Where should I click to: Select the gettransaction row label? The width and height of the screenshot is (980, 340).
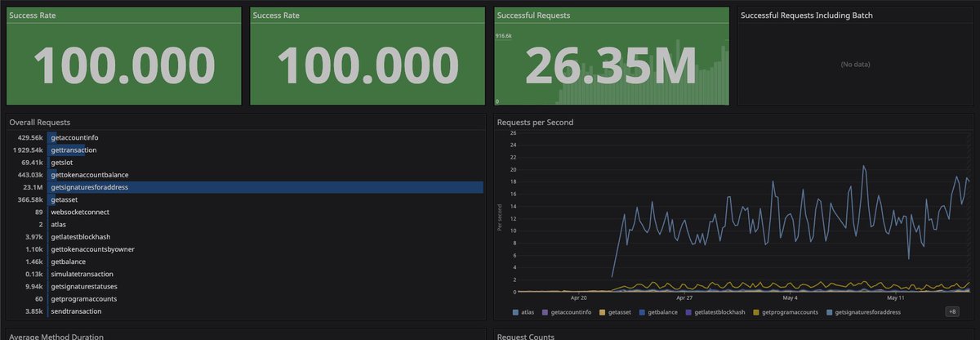point(73,150)
